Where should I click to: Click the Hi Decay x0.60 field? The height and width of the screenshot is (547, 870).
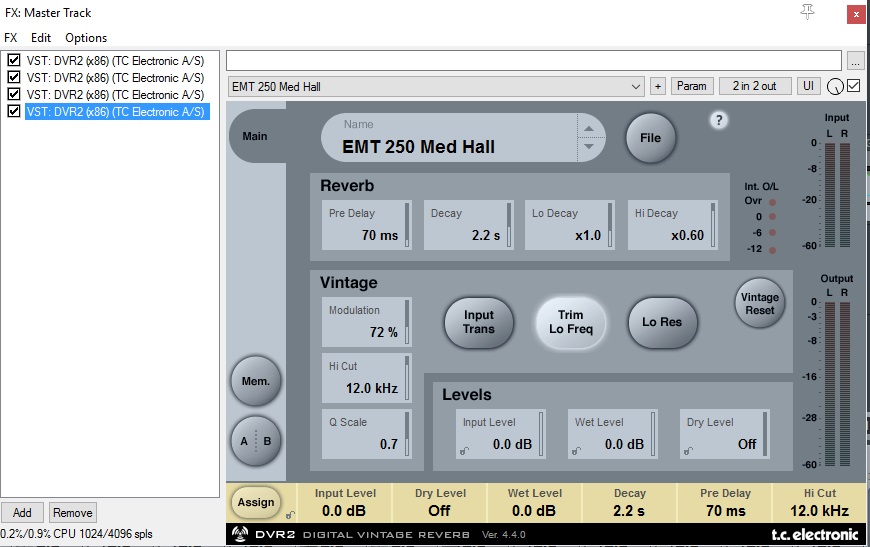point(673,225)
